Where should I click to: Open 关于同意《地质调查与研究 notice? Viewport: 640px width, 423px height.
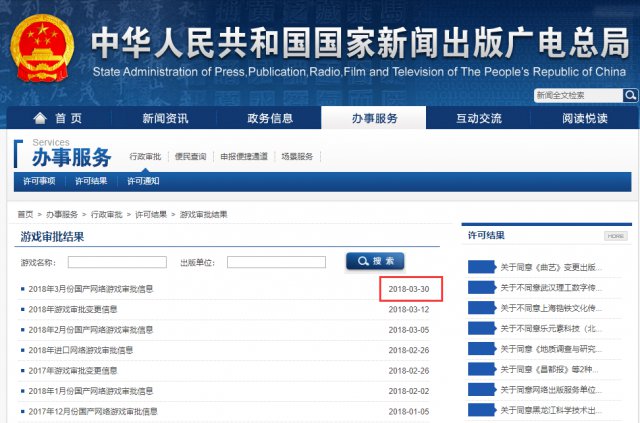551,349
